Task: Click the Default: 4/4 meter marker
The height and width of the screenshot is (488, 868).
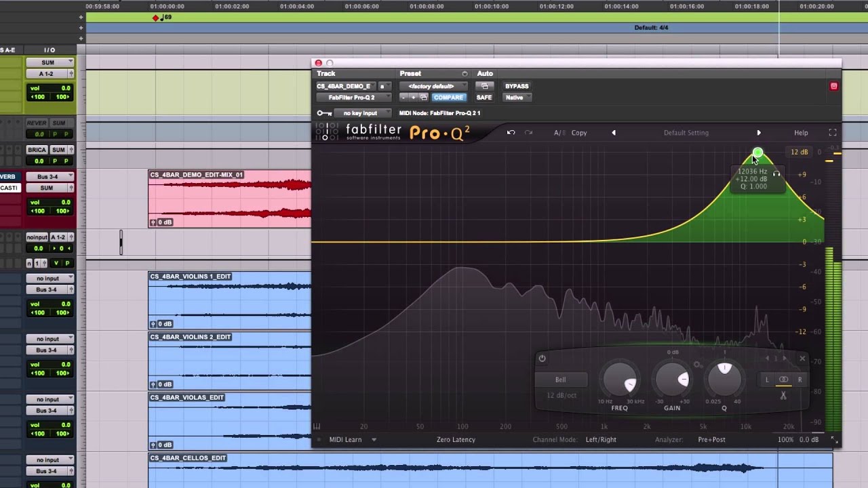Action: 651,28
